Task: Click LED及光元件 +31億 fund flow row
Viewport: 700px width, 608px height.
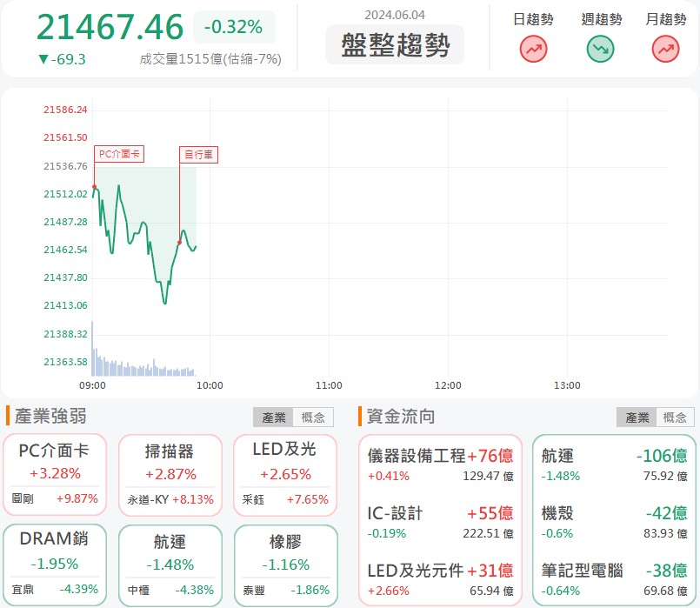Action: click(x=440, y=580)
